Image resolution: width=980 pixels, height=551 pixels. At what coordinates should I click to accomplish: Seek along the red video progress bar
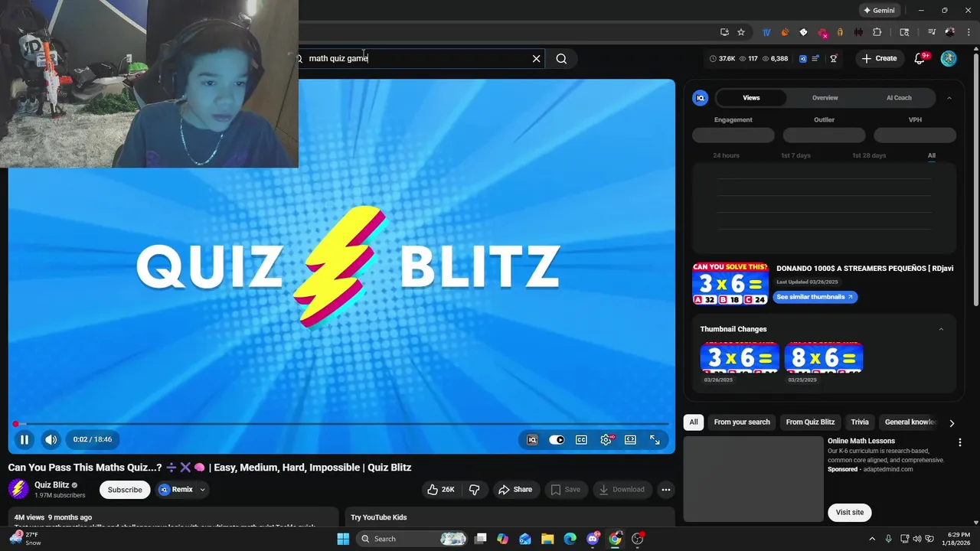tap(341, 423)
